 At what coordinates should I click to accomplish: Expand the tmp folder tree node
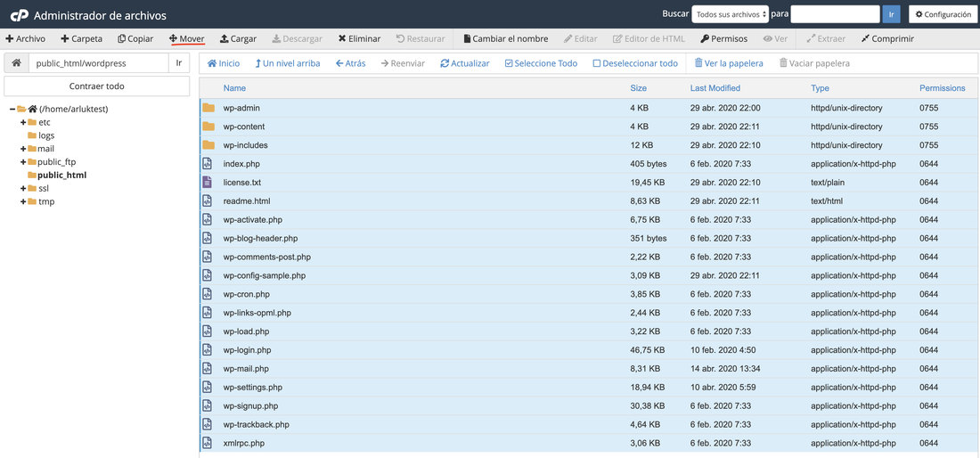(23, 201)
